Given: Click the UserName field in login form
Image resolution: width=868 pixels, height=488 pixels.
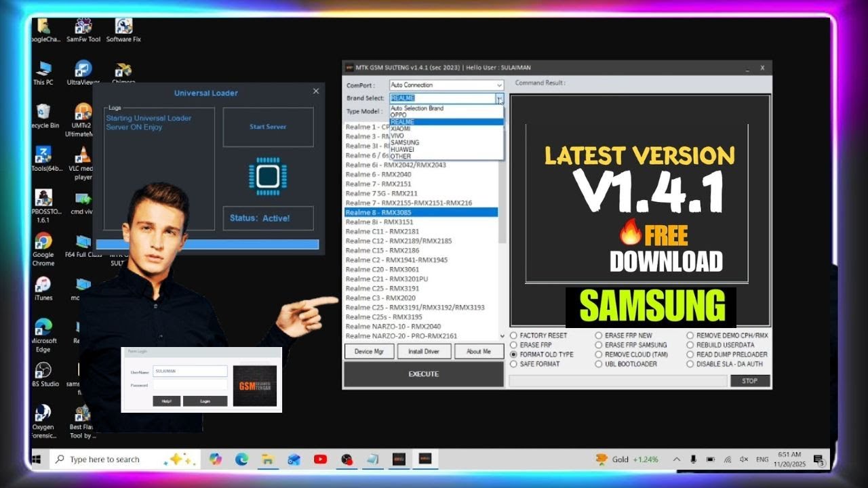Looking at the screenshot, I should (x=190, y=371).
